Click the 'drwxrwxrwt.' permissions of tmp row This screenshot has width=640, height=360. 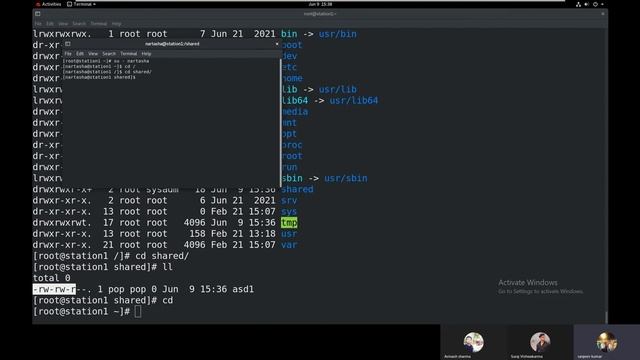(62, 223)
